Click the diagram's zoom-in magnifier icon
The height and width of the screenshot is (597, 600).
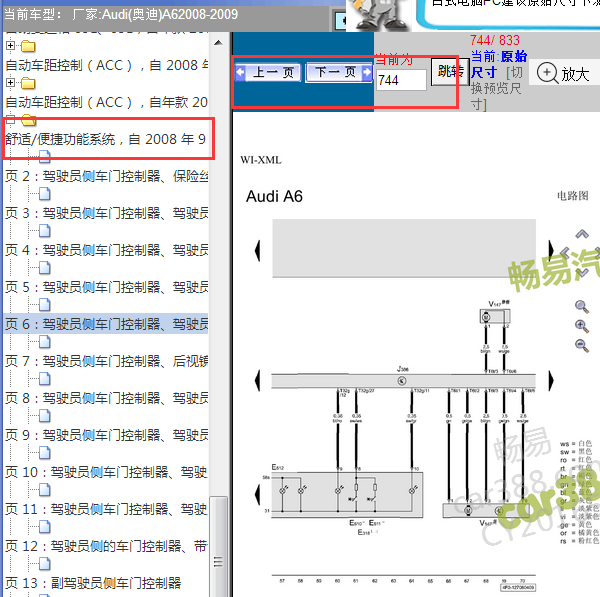[x=582, y=326]
